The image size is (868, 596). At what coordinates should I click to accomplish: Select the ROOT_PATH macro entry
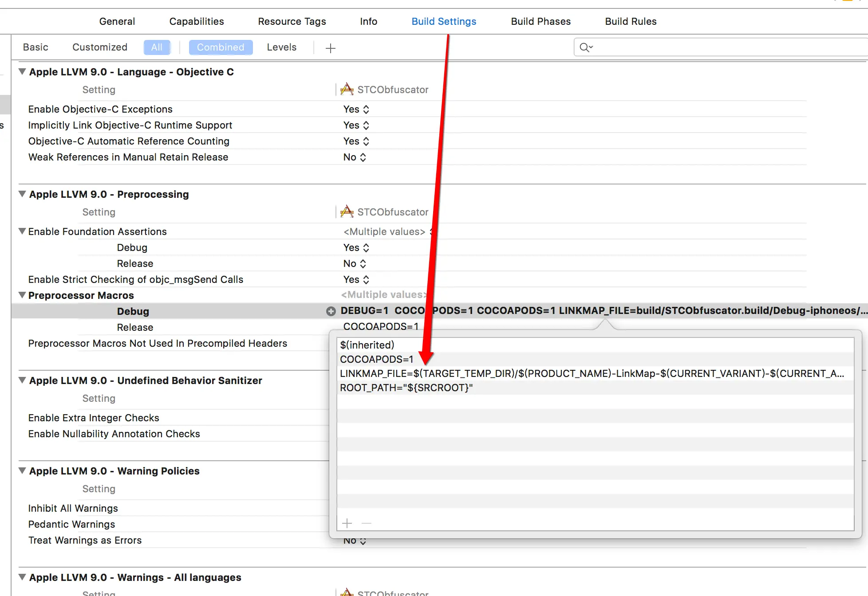[406, 388]
